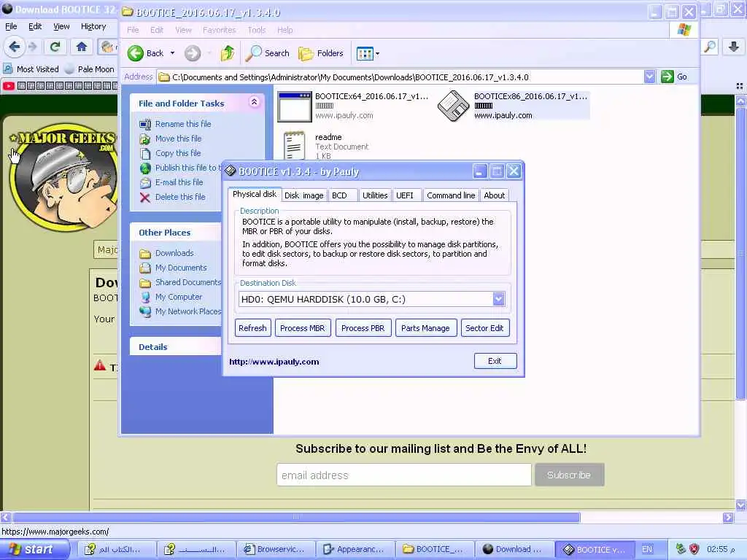Click the Process MBR button
The image size is (747, 560).
(303, 328)
